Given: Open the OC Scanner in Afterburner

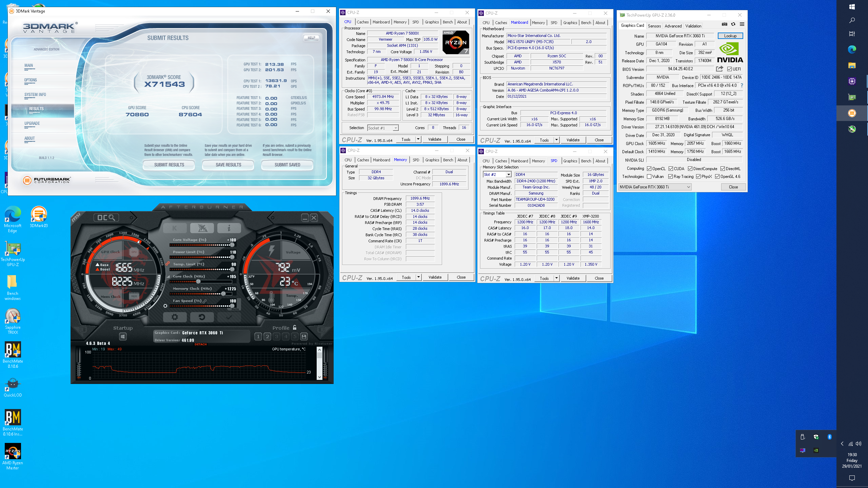Looking at the screenshot, I should 106,218.
